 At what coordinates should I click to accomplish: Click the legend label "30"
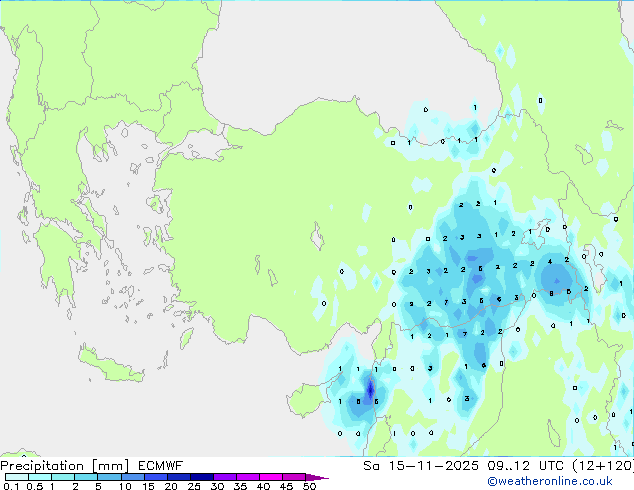coord(217,486)
